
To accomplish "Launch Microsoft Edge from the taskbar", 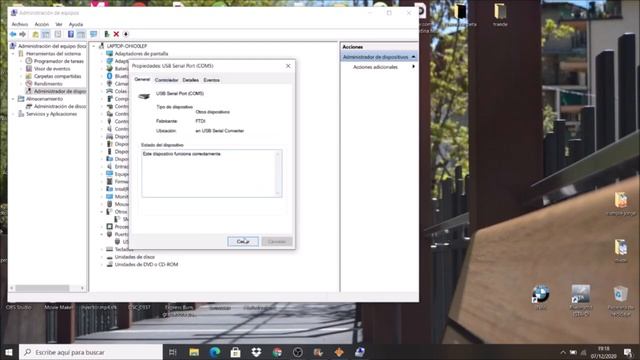I will pyautogui.click(x=215, y=352).
